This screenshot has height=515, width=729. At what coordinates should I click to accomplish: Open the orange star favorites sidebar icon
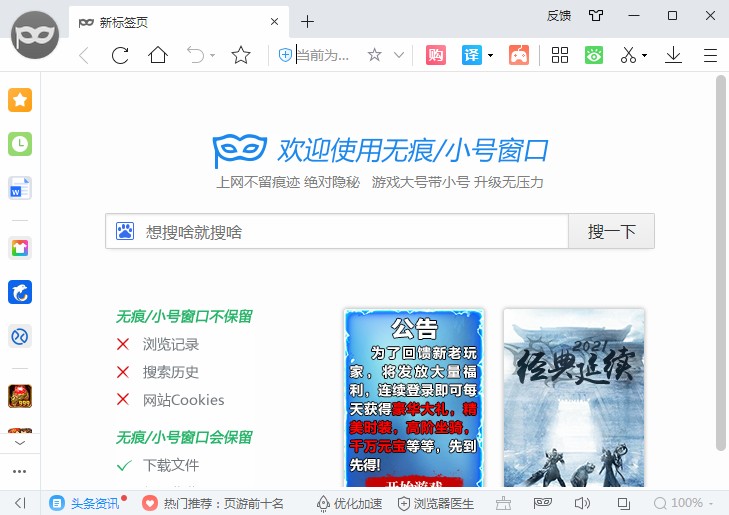(20, 100)
